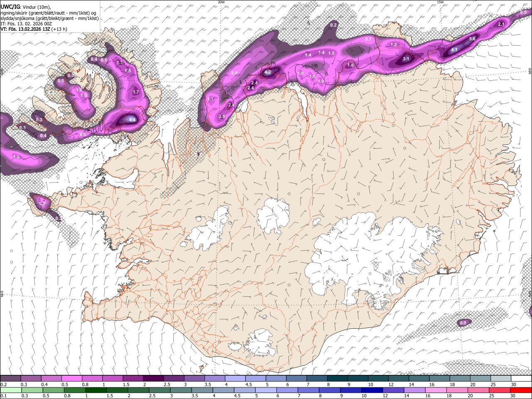The width and height of the screenshot is (532, 399).
Task: Click the 3.6 snowfall value label
Action: click(472, 39)
